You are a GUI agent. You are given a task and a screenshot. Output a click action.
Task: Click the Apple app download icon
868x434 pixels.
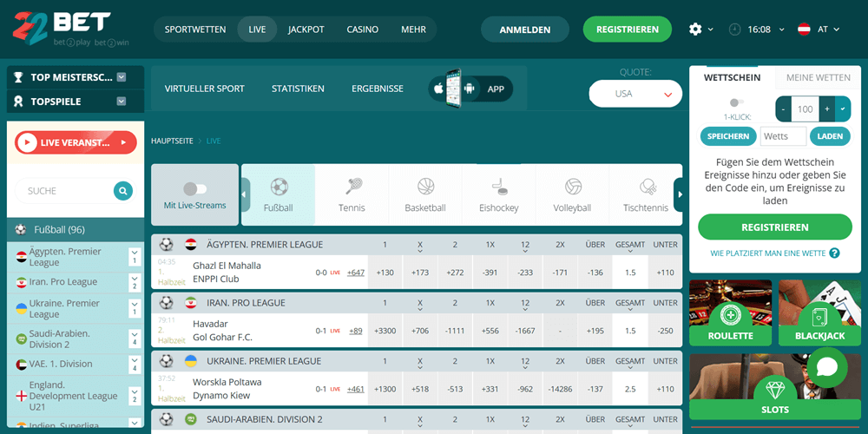438,89
